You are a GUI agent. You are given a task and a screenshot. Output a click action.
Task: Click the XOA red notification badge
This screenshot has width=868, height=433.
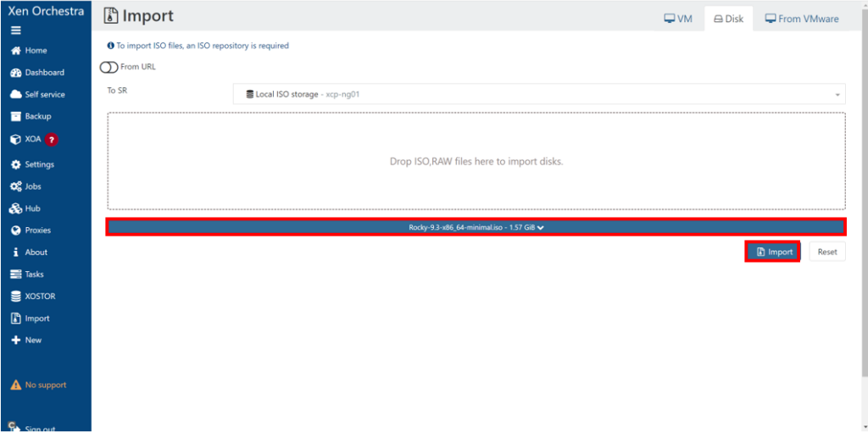pyautogui.click(x=52, y=140)
